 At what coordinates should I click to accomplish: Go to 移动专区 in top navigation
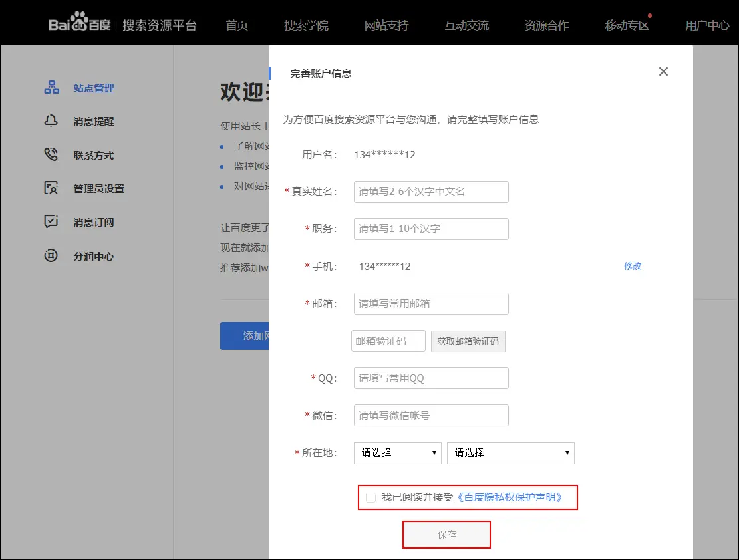point(627,25)
